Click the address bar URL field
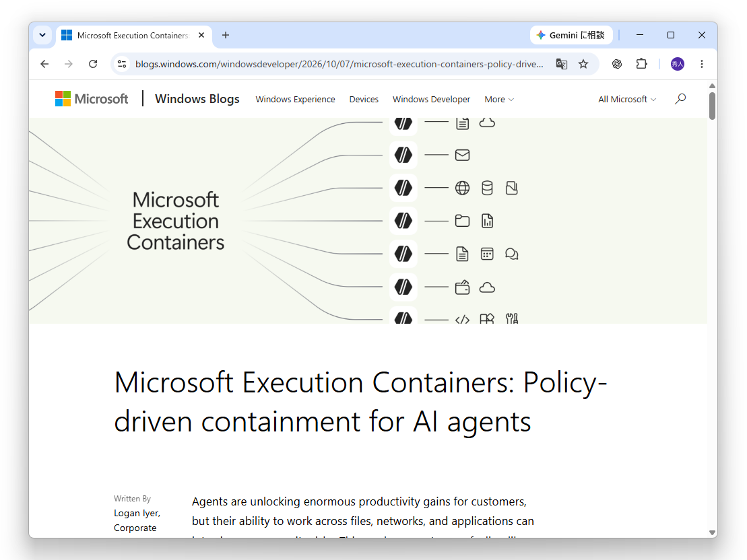This screenshot has width=747, height=560. pyautogui.click(x=339, y=64)
